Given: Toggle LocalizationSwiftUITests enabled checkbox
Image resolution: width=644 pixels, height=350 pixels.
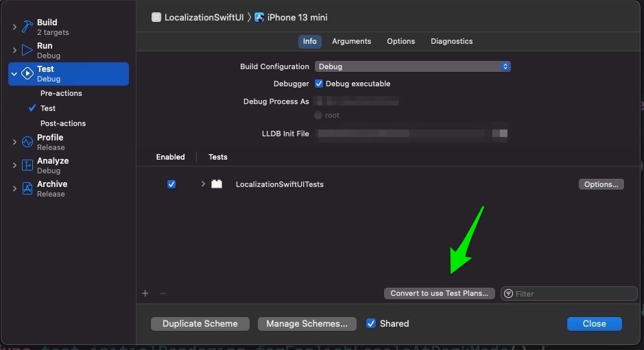Looking at the screenshot, I should click(x=171, y=184).
